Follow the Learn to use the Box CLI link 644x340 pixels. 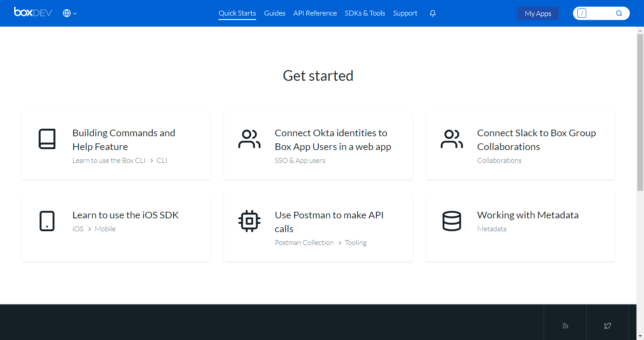(109, 160)
